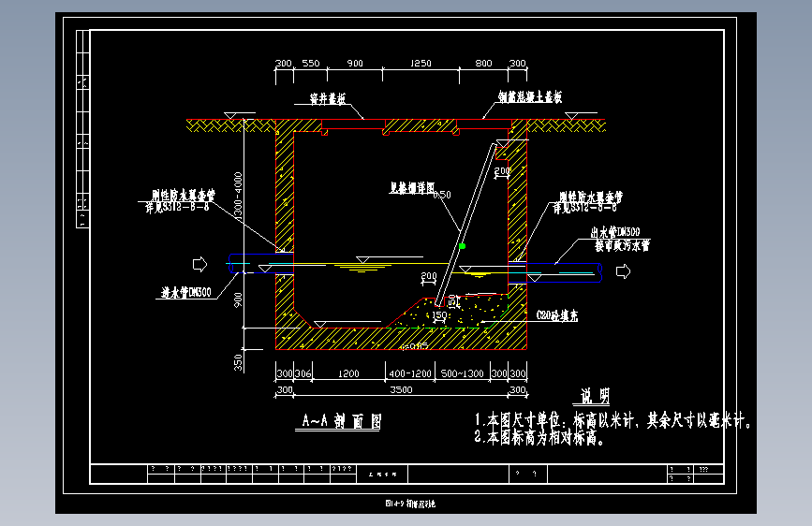
Task: Click the left '刚性防水翼套管' sleeve label
Action: click(184, 196)
